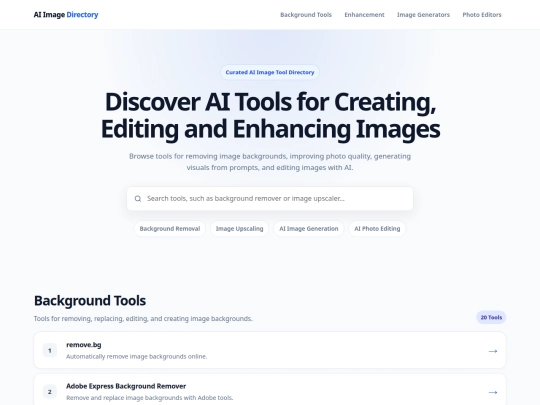Image resolution: width=540 pixels, height=405 pixels.
Task: Click the Curated AI Image Tool Directory badge
Action: tap(270, 72)
